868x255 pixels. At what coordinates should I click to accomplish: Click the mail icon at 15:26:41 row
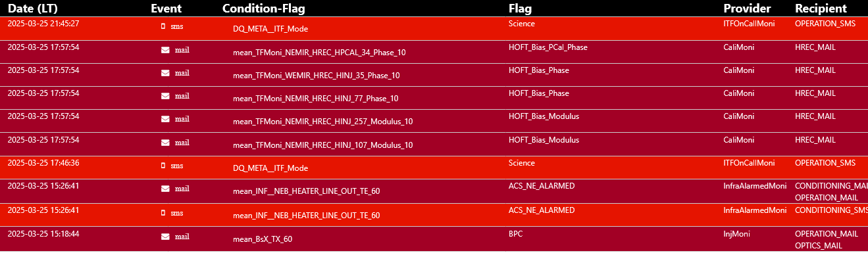click(165, 189)
